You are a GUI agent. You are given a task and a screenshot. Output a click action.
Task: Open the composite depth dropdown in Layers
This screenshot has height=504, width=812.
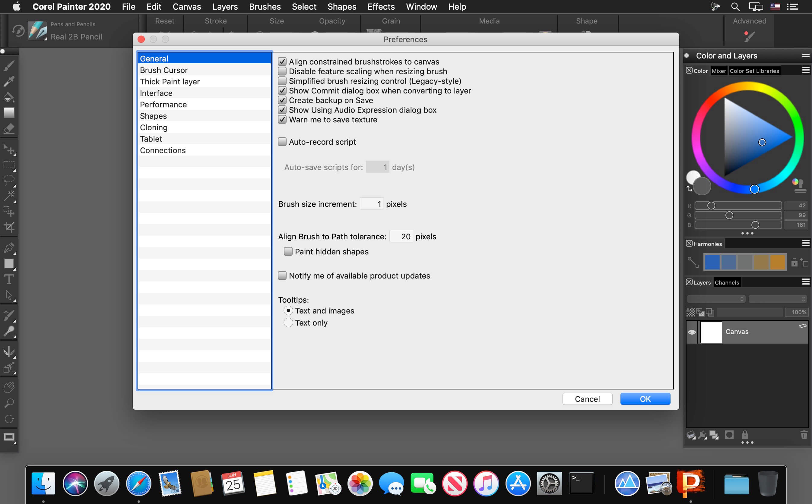778,299
